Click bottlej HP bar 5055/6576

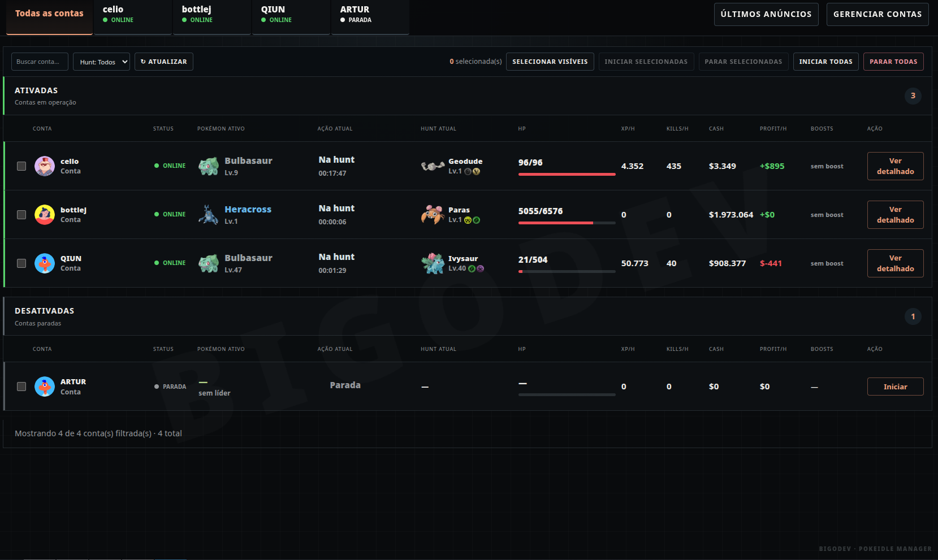(567, 223)
